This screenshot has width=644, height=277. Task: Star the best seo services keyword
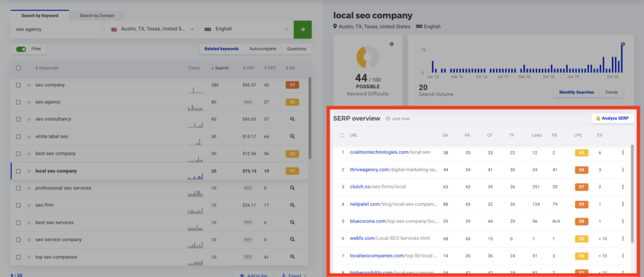29,223
